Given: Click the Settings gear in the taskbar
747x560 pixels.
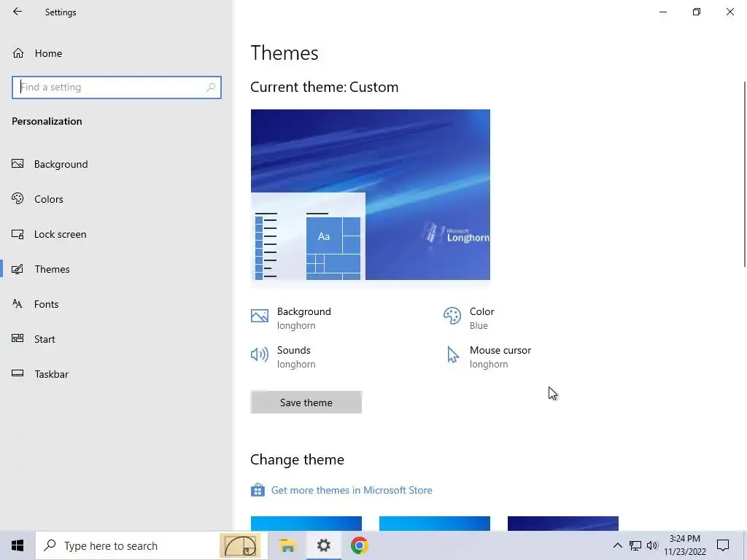Looking at the screenshot, I should pos(323,545).
